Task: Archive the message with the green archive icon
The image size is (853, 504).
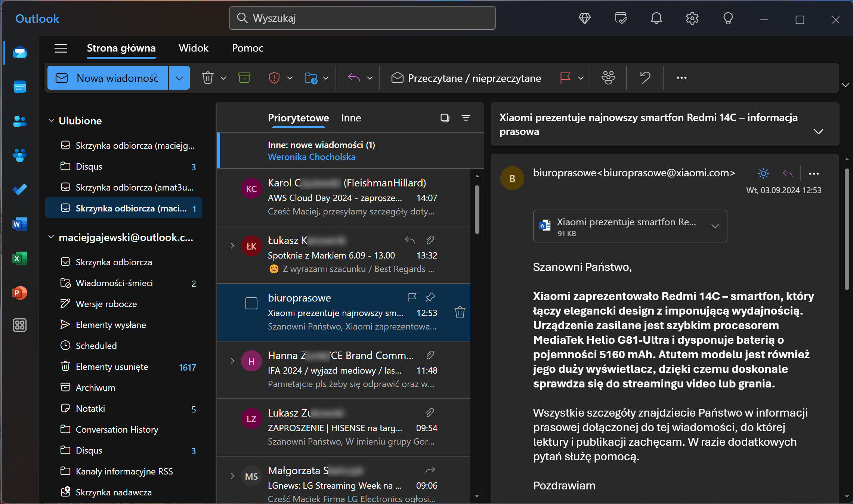Action: 244,78
